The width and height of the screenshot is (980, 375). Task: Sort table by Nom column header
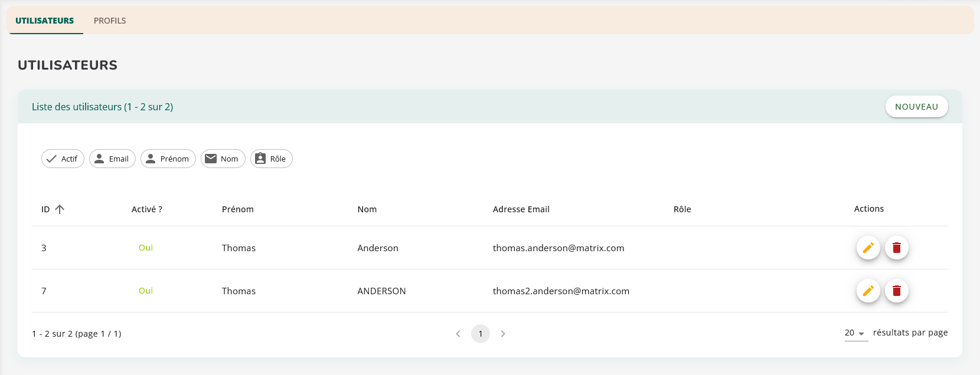click(x=367, y=209)
